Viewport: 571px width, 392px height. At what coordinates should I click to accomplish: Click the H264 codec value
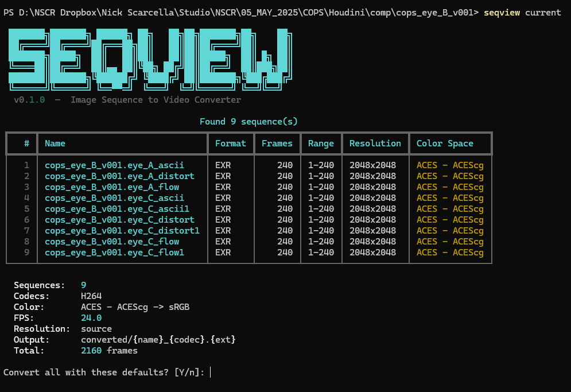[91, 296]
